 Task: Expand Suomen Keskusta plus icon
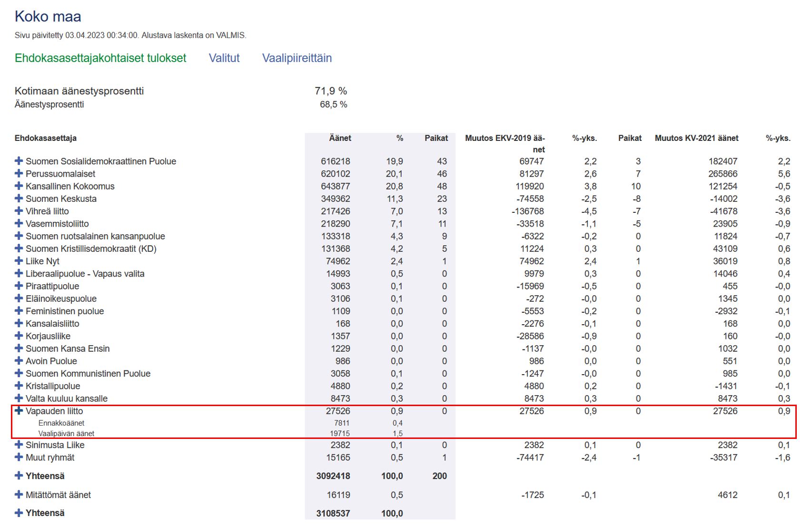coord(19,198)
